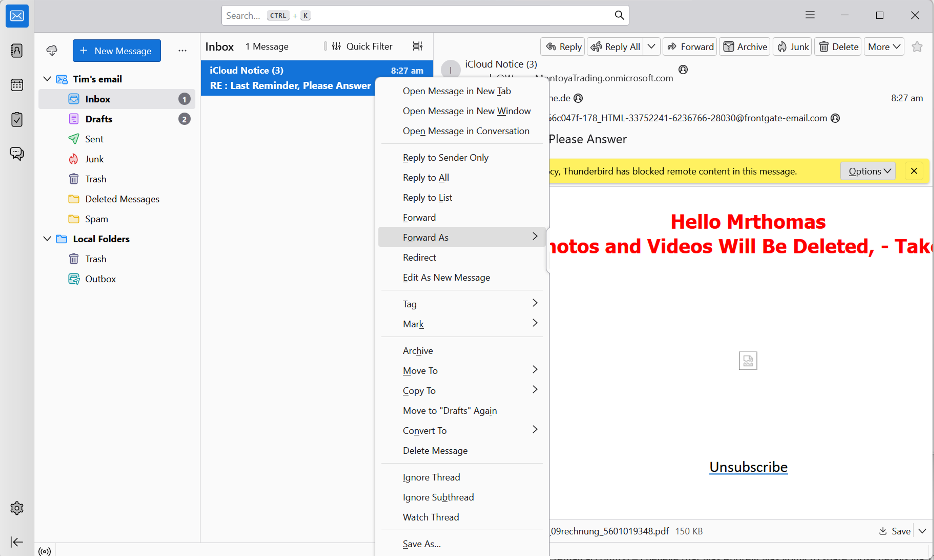Toggle the Quick Filter bar
This screenshot has width=934, height=560.
click(362, 46)
